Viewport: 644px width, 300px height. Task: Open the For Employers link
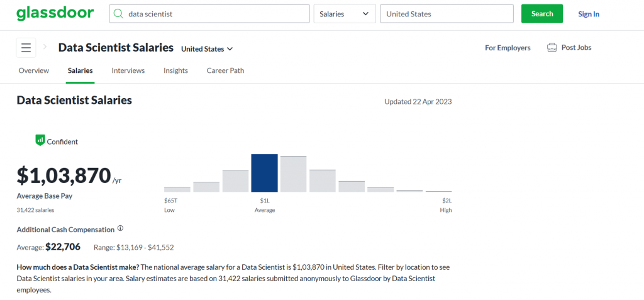[x=508, y=48]
